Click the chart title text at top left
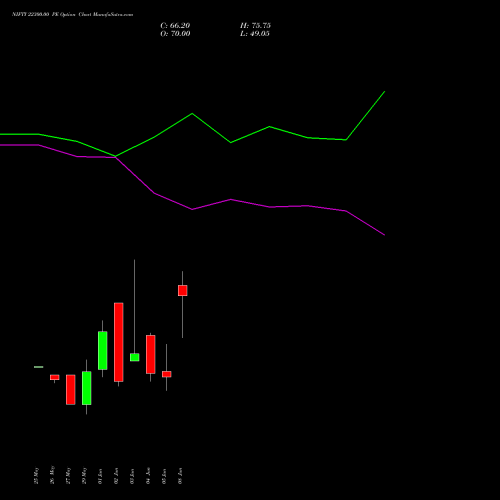Viewport: 500px width, 500px height. (72, 14)
